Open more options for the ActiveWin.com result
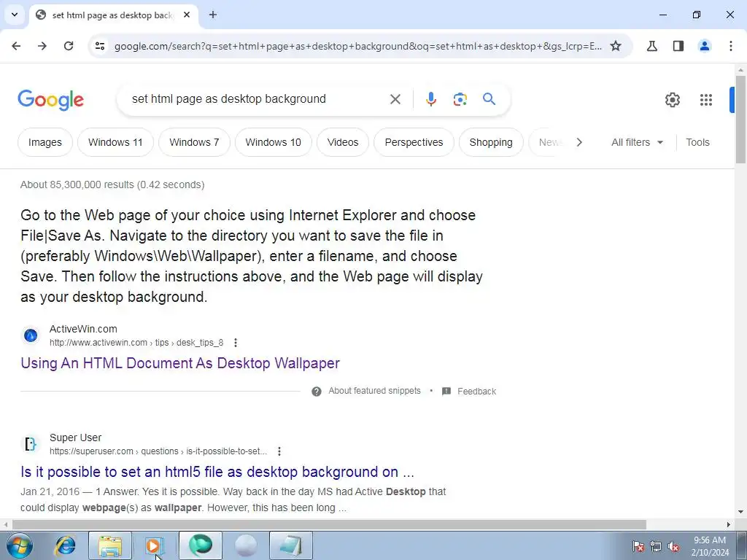This screenshot has height=560, width=747. (x=236, y=343)
